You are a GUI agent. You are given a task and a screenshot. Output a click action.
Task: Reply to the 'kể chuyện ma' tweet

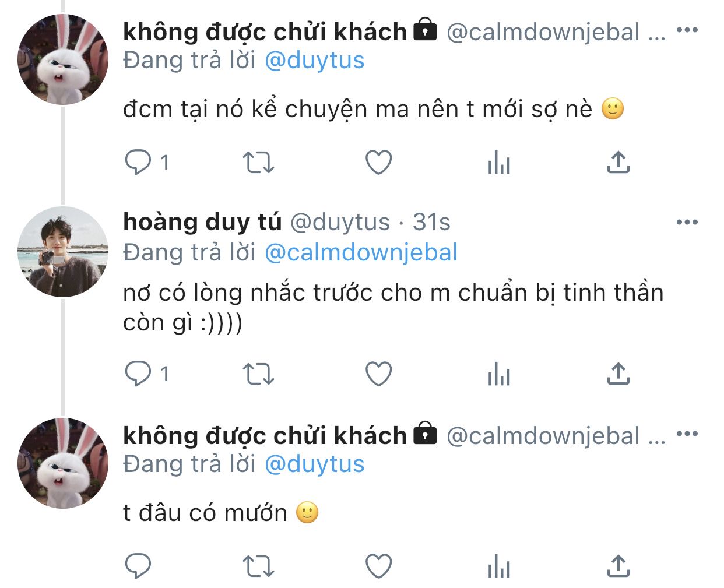138,162
